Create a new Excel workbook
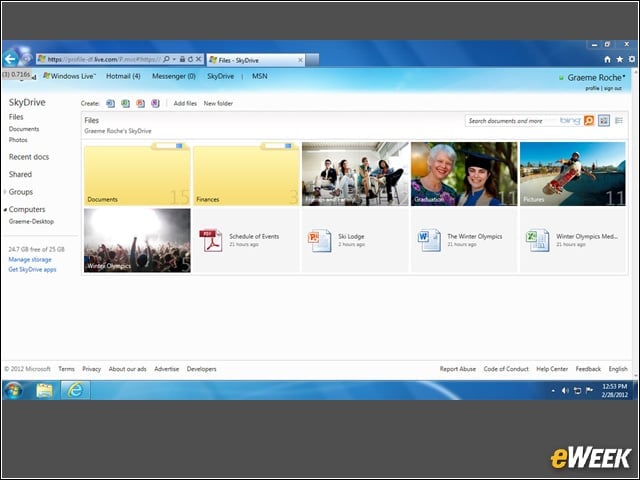640x480 pixels. tap(126, 104)
